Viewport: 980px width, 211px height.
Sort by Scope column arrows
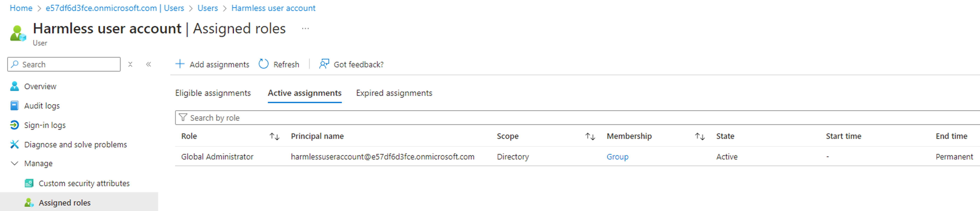point(590,136)
